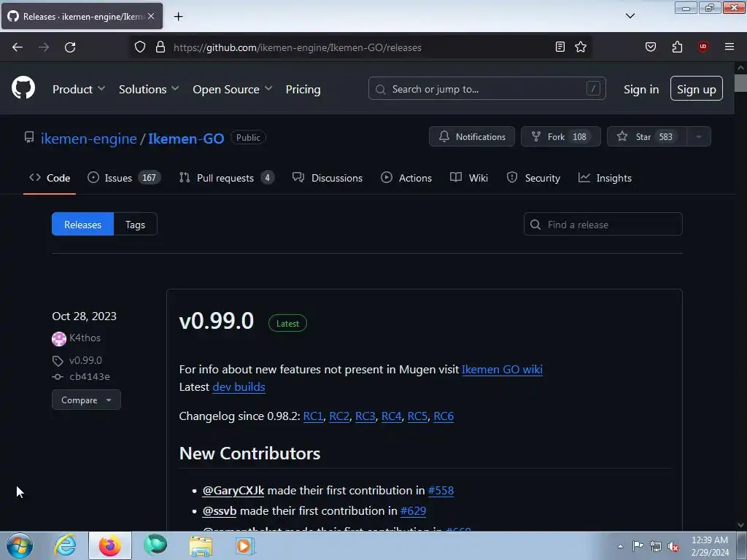Open v0.99.0 tag link in sidebar
The width and height of the screenshot is (747, 560).
(x=85, y=360)
